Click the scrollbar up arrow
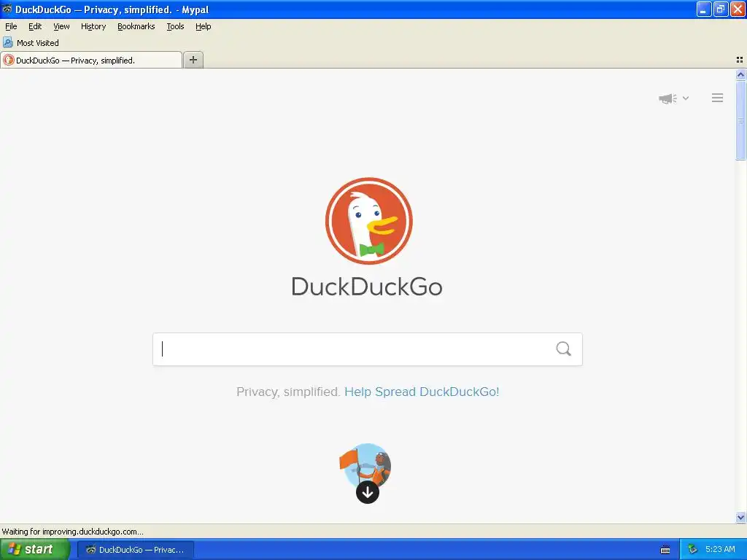Viewport: 747px width, 560px height. (x=740, y=74)
